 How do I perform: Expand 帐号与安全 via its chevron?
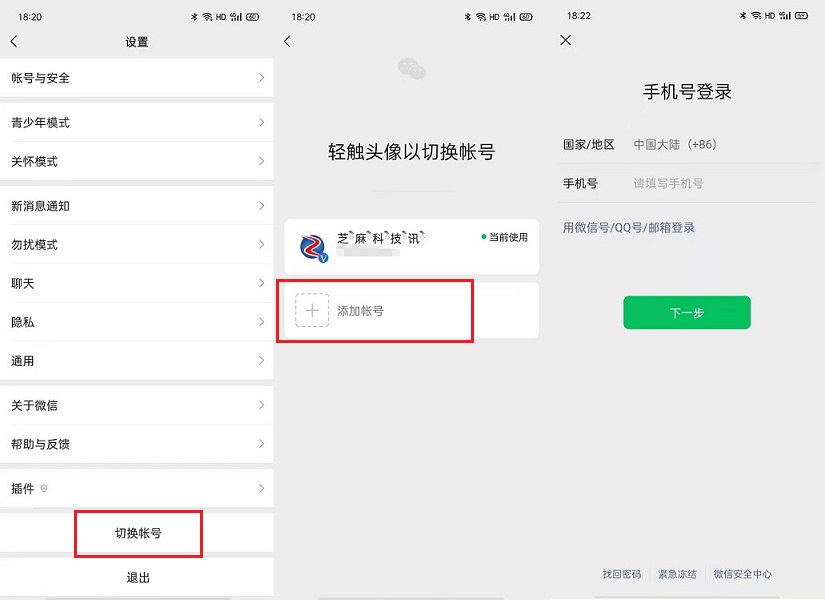pyautogui.click(x=262, y=78)
